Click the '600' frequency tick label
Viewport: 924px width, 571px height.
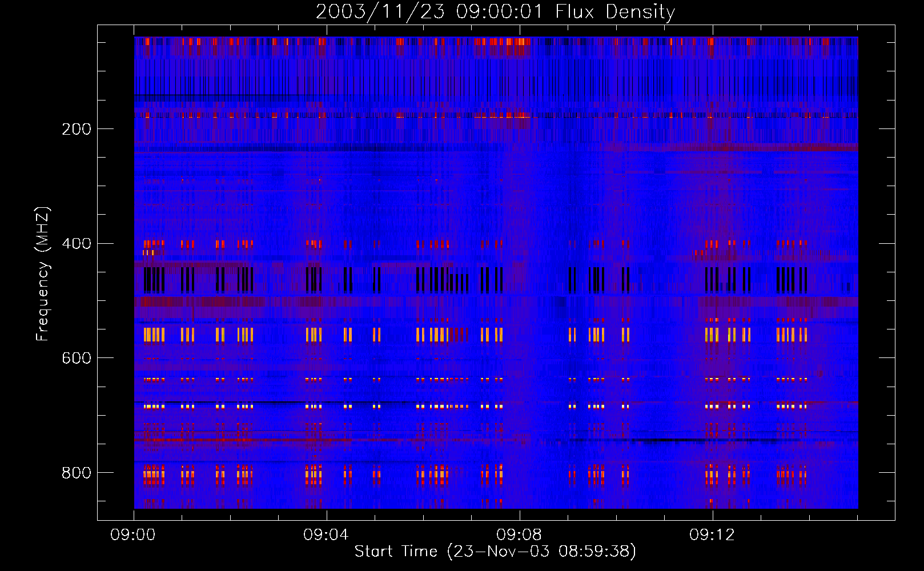pyautogui.click(x=77, y=358)
